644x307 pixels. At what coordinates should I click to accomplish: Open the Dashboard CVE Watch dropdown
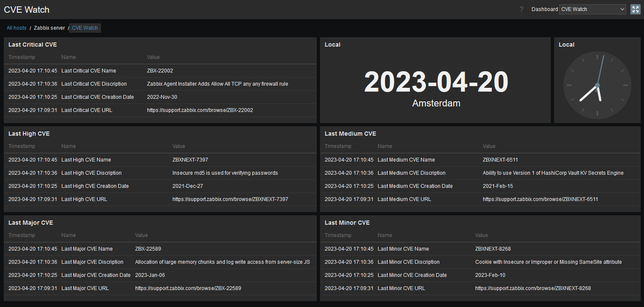[x=592, y=9]
